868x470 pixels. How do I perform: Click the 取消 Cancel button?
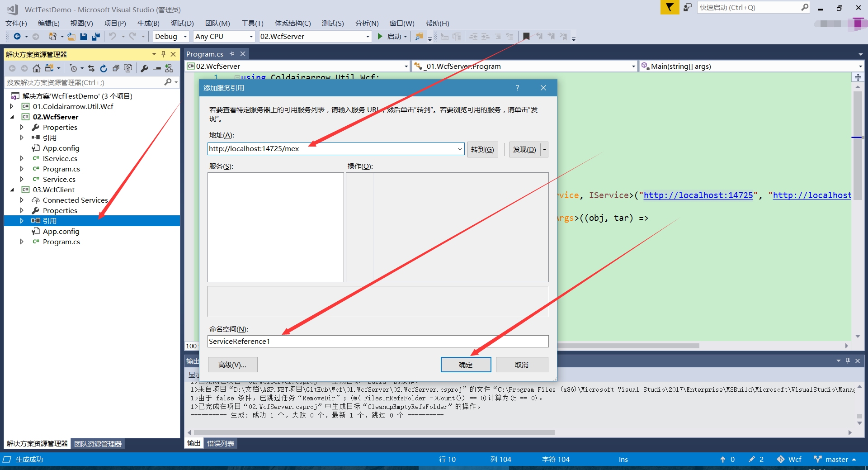coord(522,365)
